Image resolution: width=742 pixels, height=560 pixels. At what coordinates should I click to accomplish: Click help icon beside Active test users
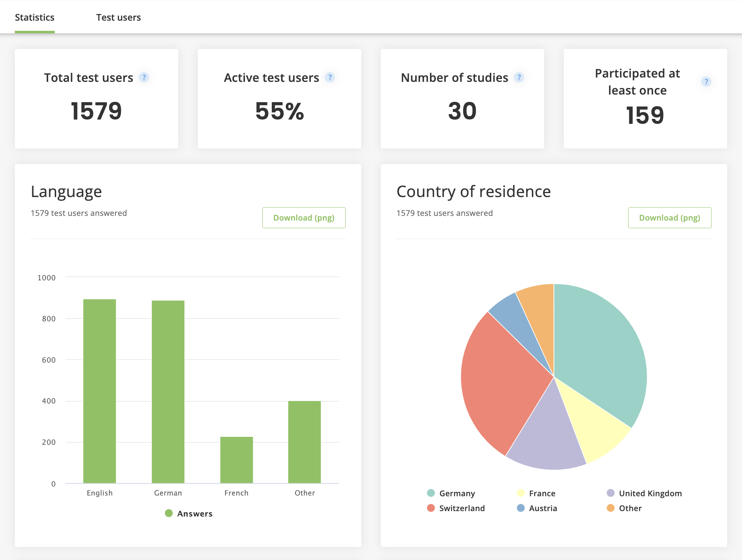pos(330,78)
